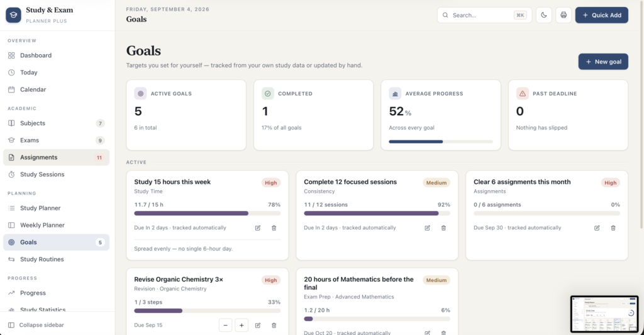Image resolution: width=644 pixels, height=335 pixels.
Task: Click the '20 hours of Mathematics' goal title
Action: pyautogui.click(x=358, y=283)
